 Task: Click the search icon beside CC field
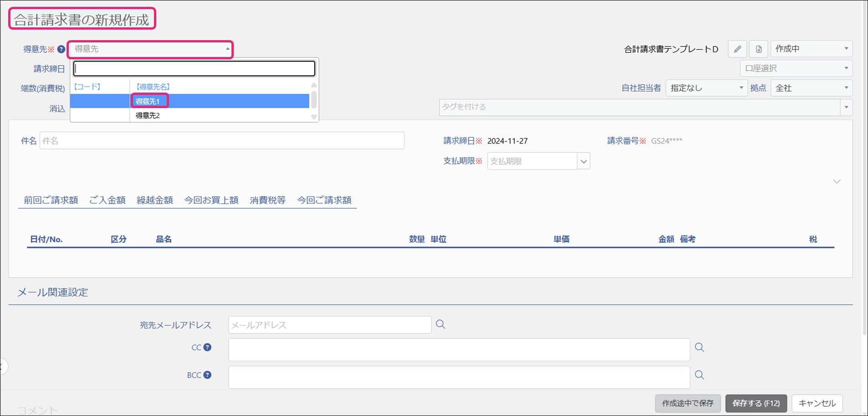tap(699, 348)
